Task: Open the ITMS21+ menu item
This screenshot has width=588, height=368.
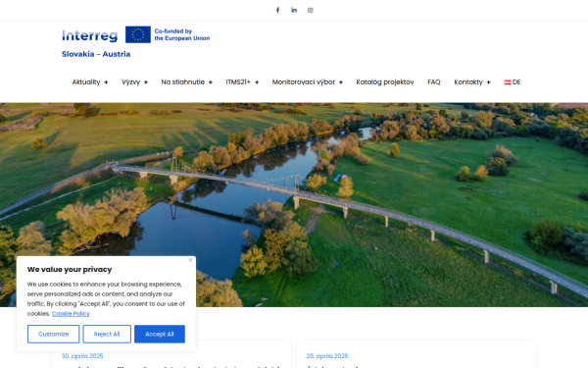Action: point(238,81)
